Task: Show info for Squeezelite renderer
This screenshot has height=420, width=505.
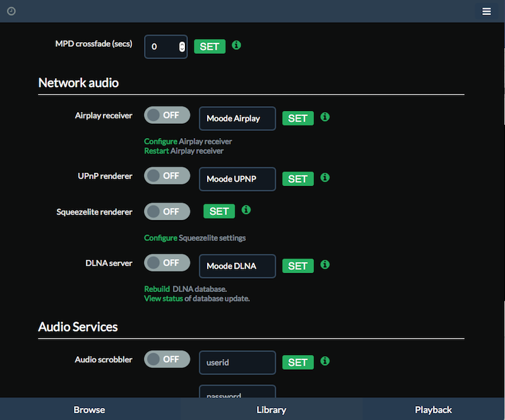Action: [246, 210]
